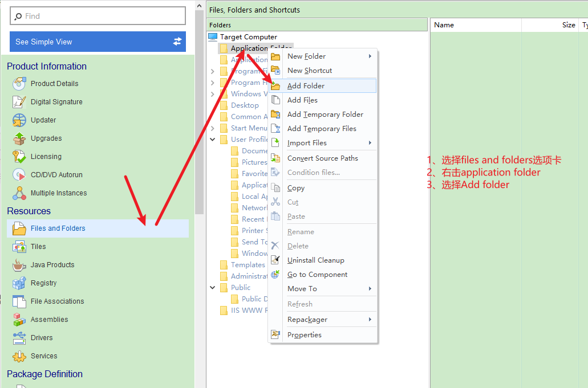Image resolution: width=588 pixels, height=388 pixels.
Task: Collapse the User Profile tree node
Action: (x=213, y=140)
